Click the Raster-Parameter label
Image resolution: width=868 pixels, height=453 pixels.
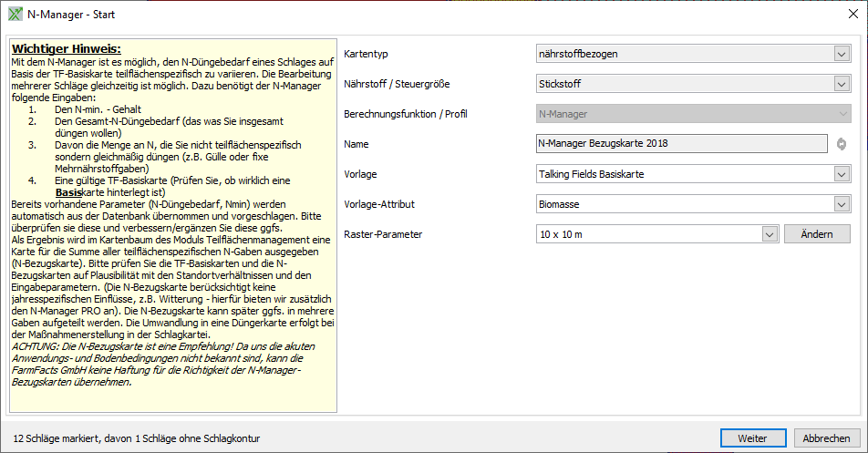pyautogui.click(x=384, y=234)
